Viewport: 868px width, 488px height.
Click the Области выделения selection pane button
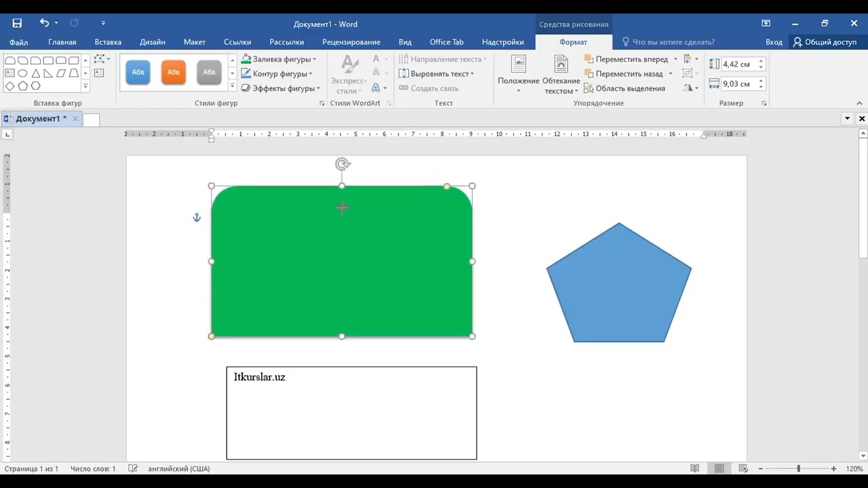point(625,88)
